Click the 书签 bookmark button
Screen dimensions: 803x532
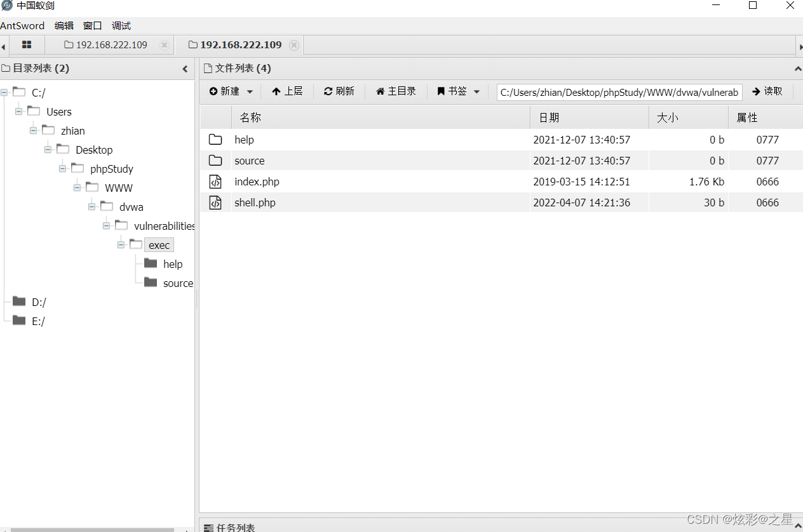pos(452,91)
